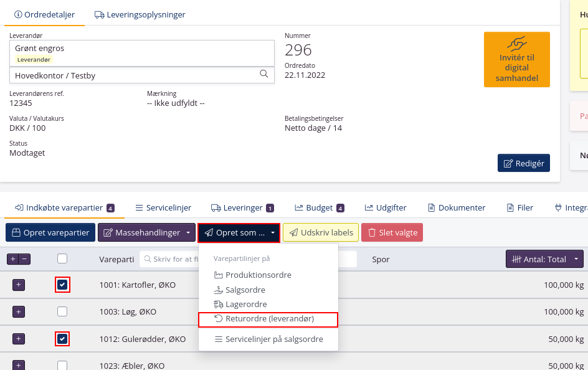Uncheck the 1001: Kartofler, ØKO checkbox
The width and height of the screenshot is (588, 370).
[62, 285]
